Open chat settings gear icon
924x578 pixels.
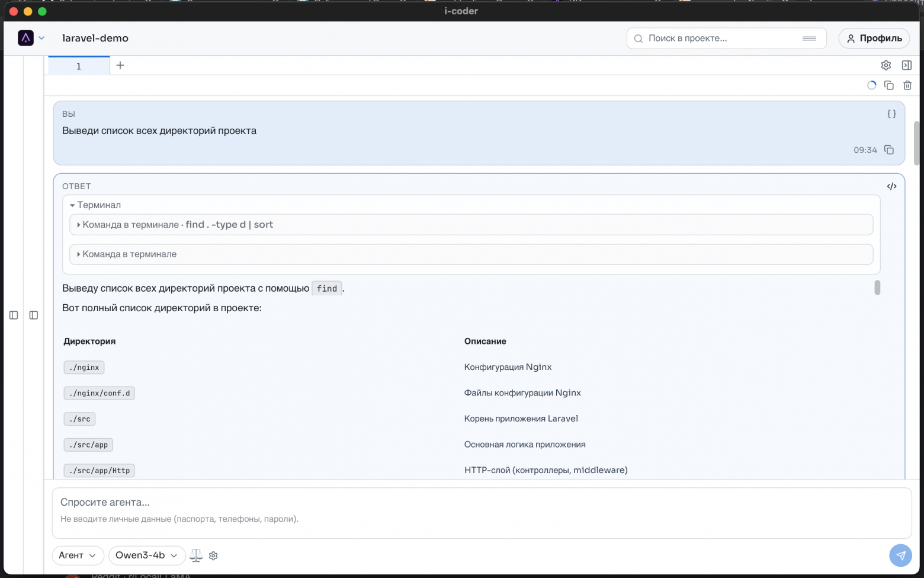coord(886,65)
